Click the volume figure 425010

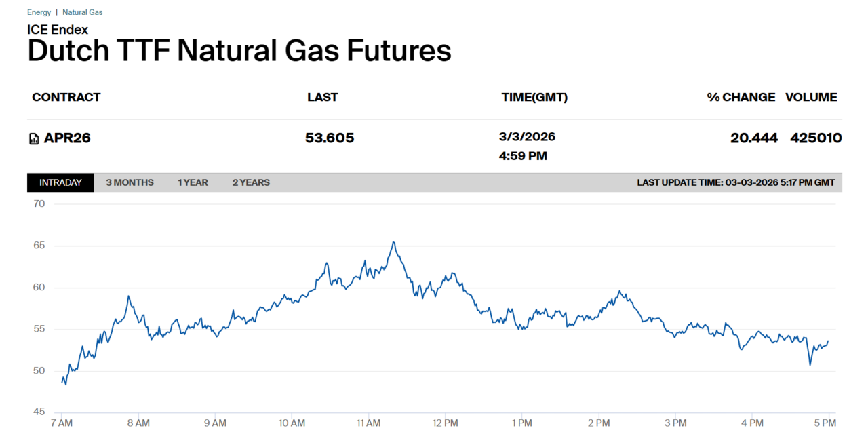tap(816, 138)
